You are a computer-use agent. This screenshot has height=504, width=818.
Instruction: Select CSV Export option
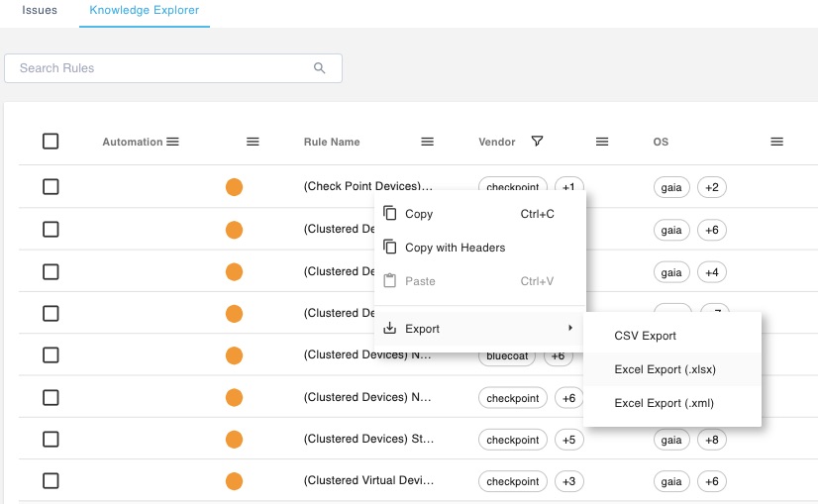point(645,336)
